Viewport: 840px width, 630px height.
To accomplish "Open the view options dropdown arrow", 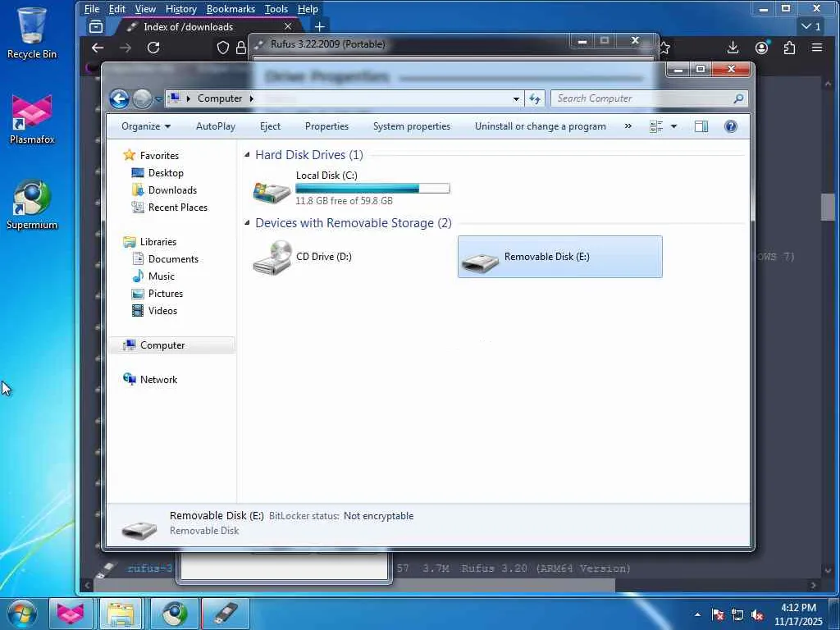I will point(673,126).
